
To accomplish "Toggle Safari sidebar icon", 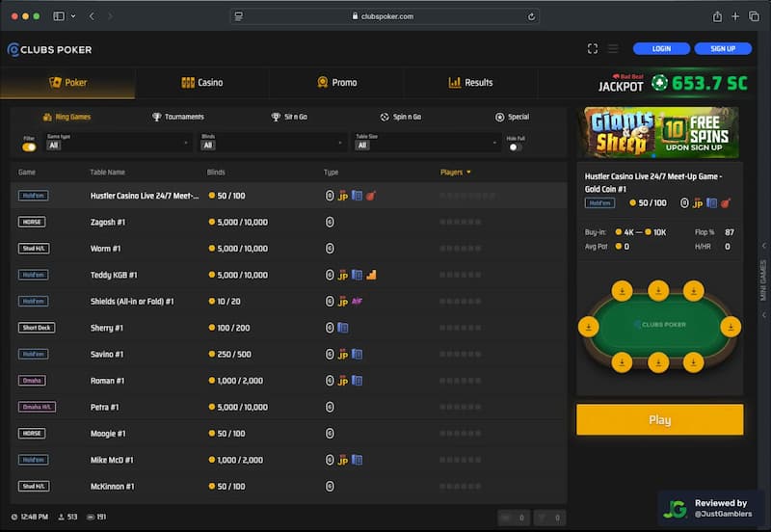I will pos(59,16).
